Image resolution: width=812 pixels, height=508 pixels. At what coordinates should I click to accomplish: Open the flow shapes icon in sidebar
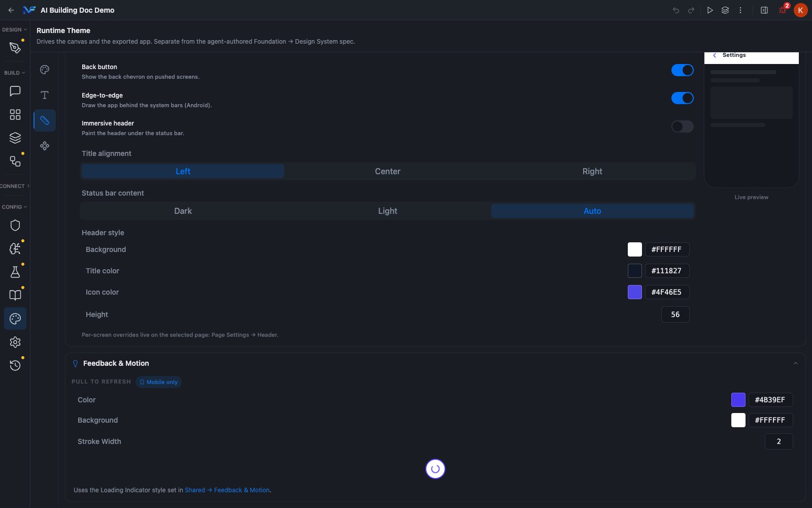(x=15, y=161)
